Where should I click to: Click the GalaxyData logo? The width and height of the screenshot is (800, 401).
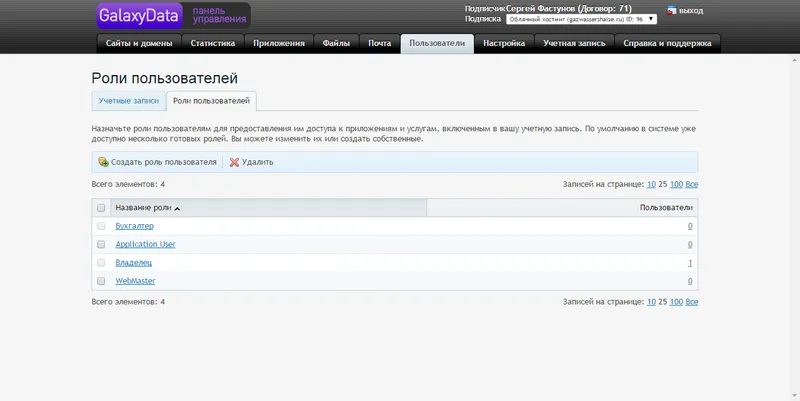pyautogui.click(x=139, y=16)
